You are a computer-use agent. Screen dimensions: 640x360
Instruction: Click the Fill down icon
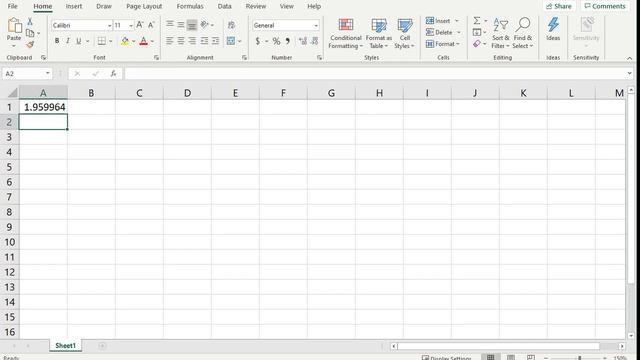click(477, 32)
